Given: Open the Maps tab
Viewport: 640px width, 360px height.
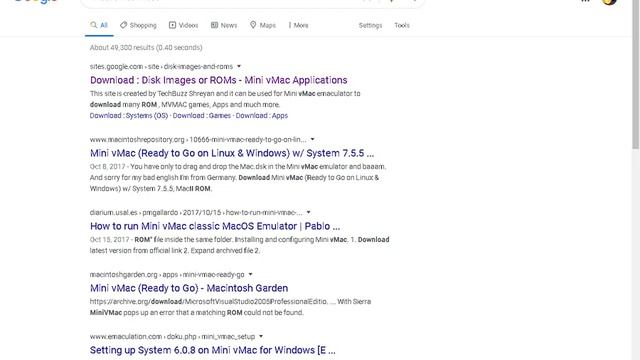Looking at the screenshot, I should click(262, 25).
